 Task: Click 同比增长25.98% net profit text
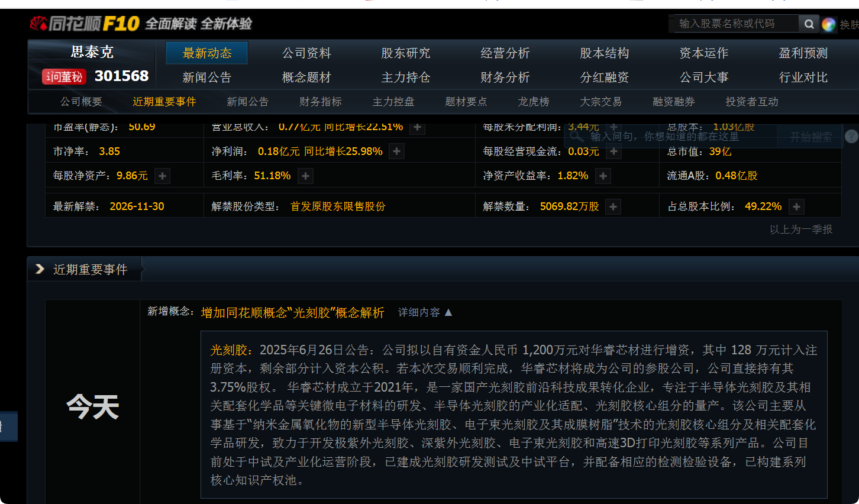coord(343,151)
